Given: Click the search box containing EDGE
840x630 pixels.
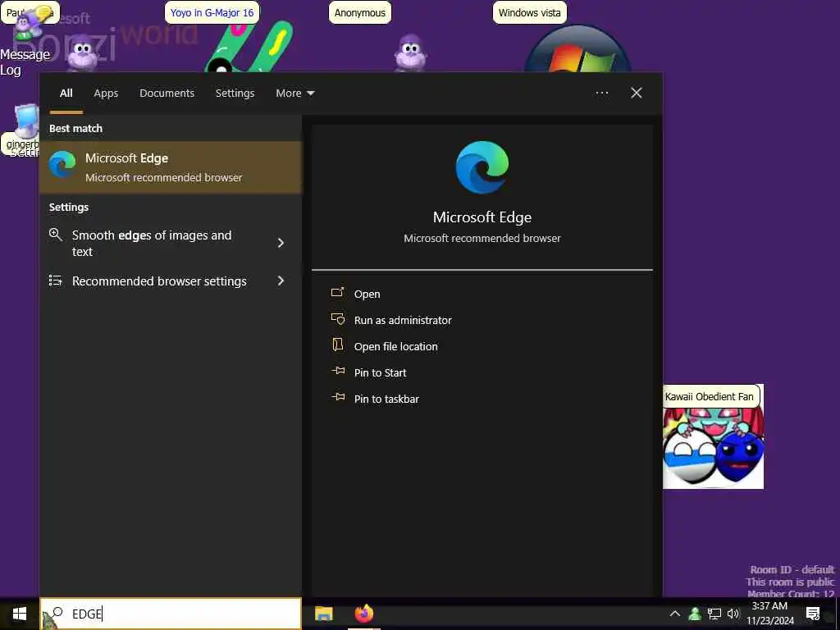Looking at the screenshot, I should coord(171,614).
